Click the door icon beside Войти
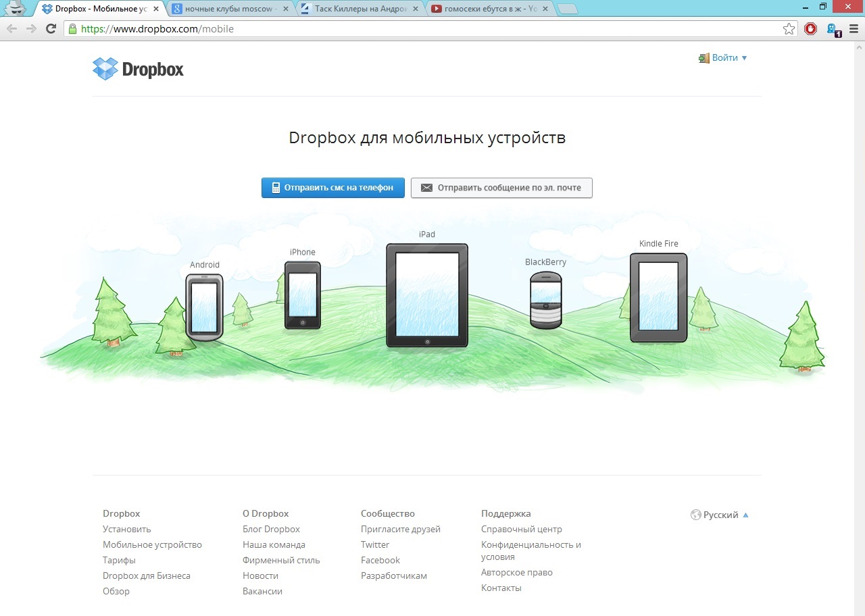The image size is (865, 616). coord(704,58)
